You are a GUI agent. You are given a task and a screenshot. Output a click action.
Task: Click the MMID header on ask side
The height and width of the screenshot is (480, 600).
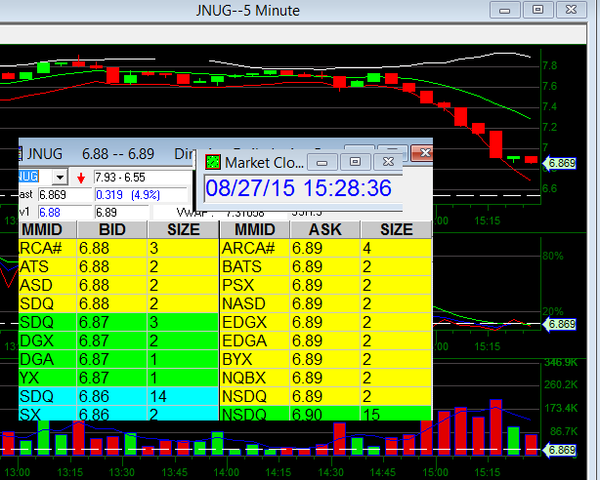click(254, 230)
